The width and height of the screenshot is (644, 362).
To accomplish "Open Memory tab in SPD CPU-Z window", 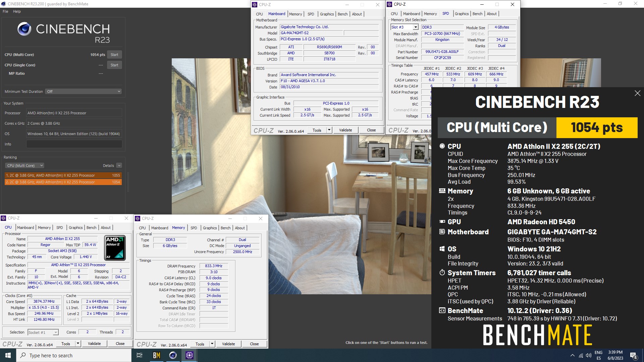I will 430,14.
